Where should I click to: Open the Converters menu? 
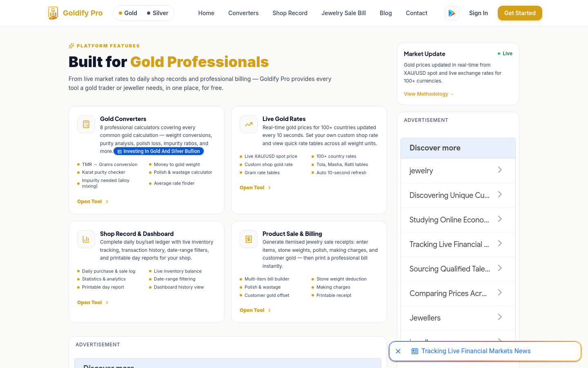click(243, 13)
